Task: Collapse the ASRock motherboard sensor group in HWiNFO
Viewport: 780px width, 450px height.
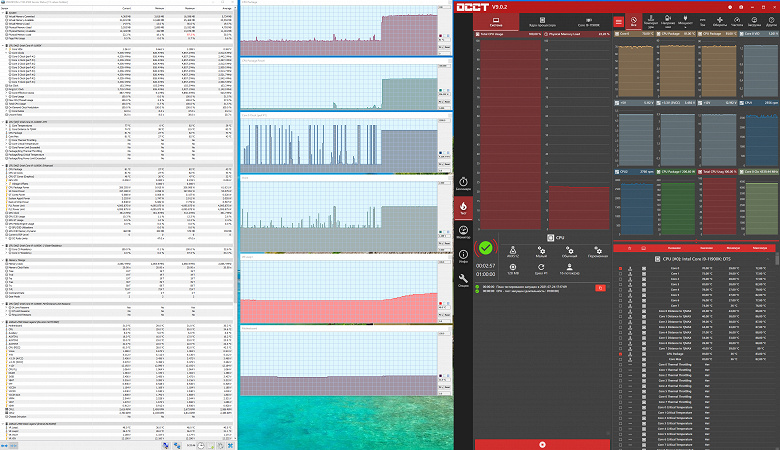Action: (x=3, y=322)
